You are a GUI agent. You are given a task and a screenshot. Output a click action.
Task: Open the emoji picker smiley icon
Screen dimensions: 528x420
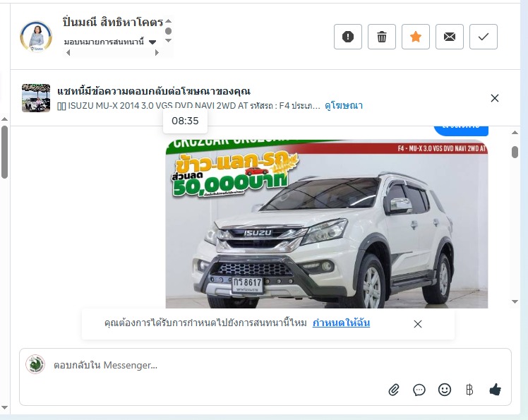(x=445, y=390)
